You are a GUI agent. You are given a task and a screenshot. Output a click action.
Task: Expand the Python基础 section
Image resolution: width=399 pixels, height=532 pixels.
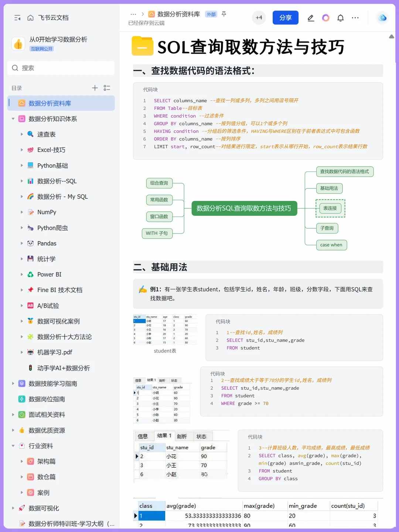(22, 166)
